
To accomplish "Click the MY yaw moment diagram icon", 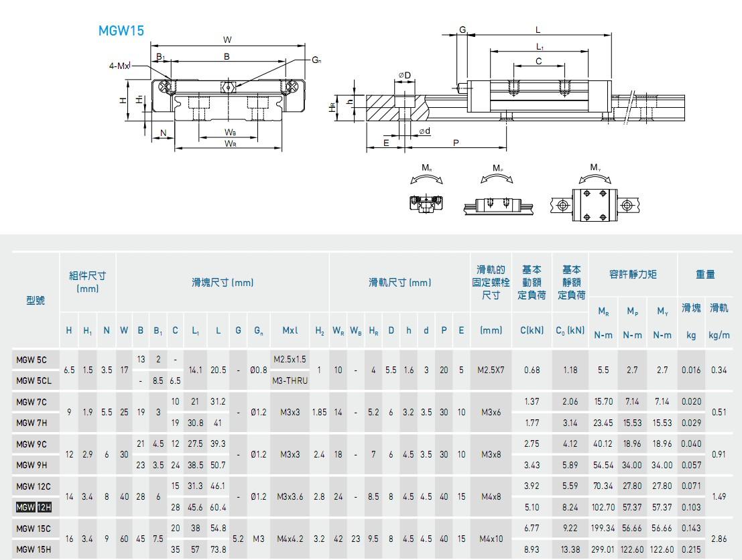I will [595, 195].
